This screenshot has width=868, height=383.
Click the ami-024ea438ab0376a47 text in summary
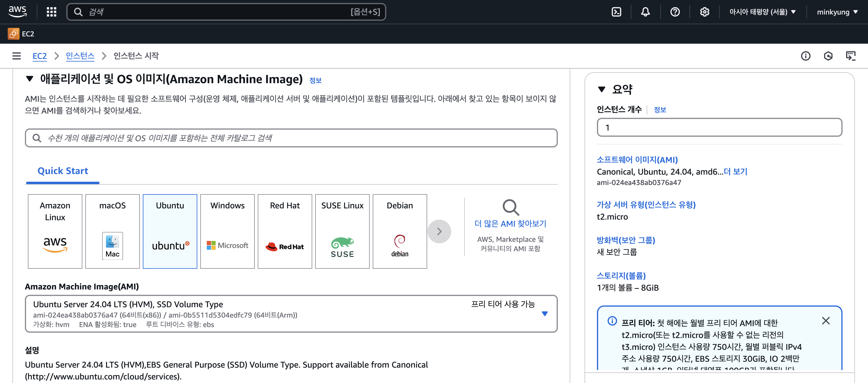tap(639, 183)
